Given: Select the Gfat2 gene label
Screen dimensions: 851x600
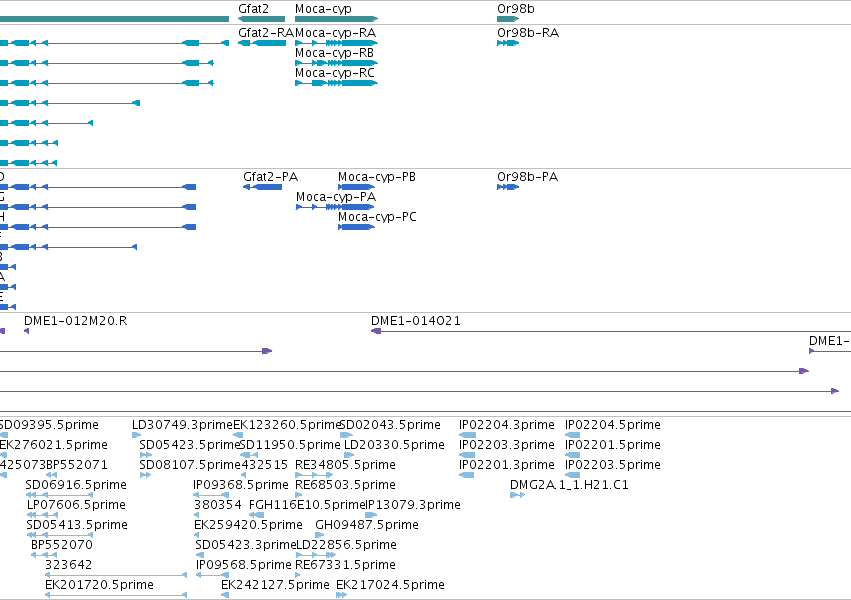Looking at the screenshot, I should point(253,9).
